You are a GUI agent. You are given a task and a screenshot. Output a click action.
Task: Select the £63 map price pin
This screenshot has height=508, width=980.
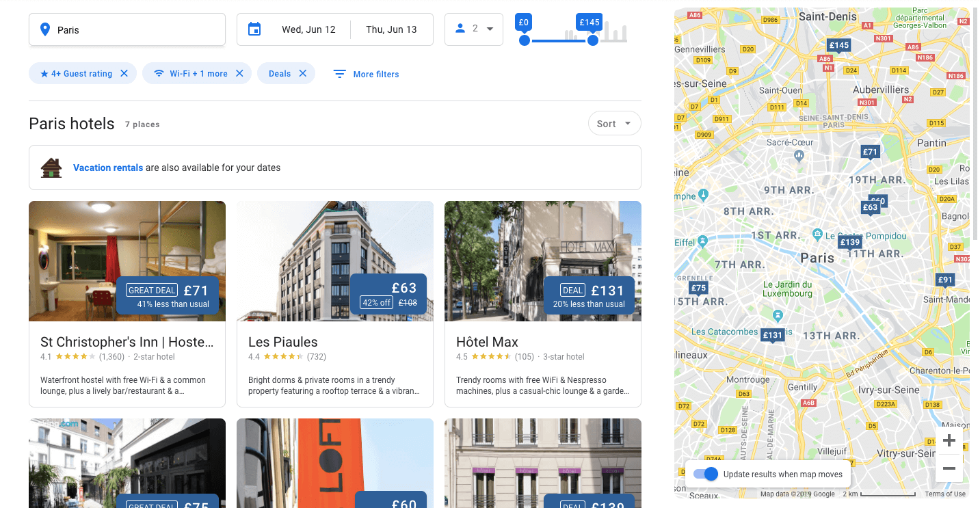tap(870, 207)
